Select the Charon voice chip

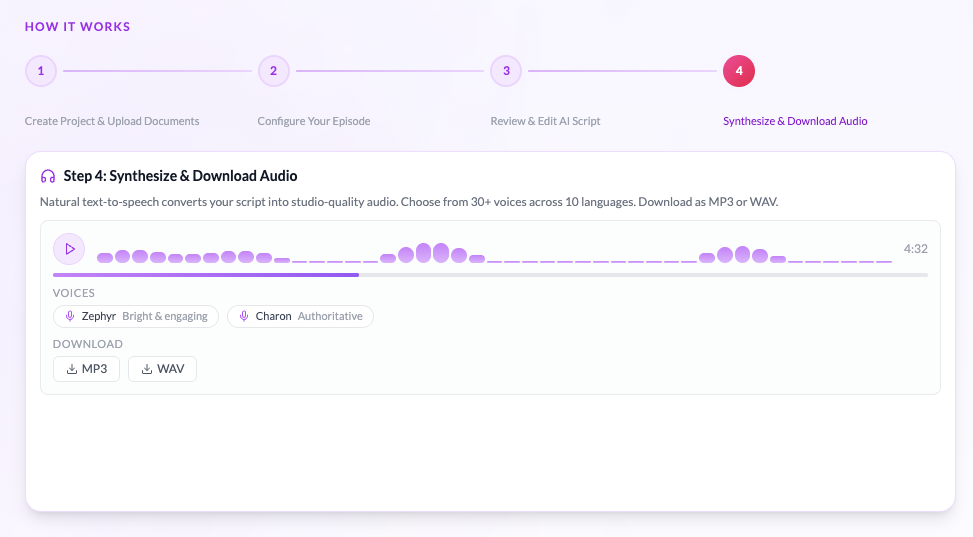[x=300, y=316]
